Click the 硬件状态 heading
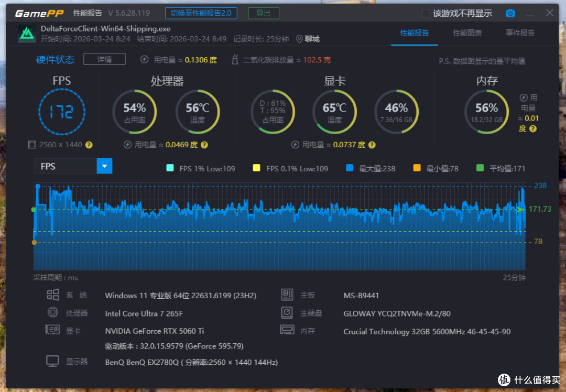 coord(55,60)
